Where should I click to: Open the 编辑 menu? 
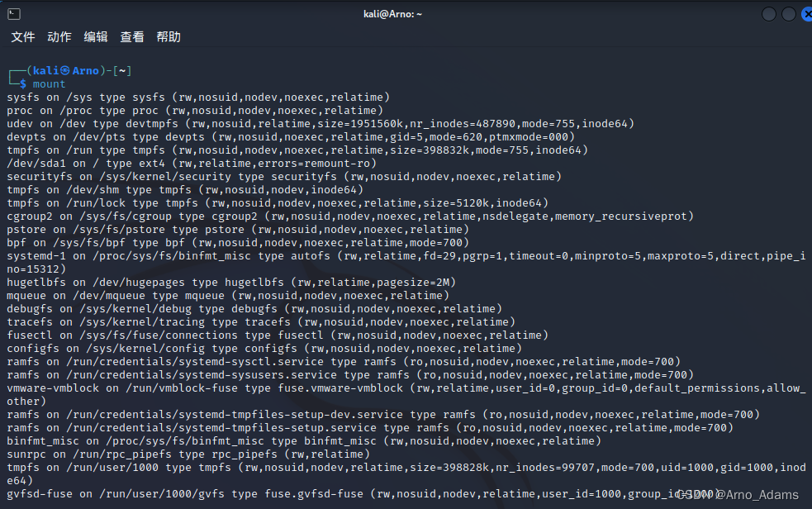tap(95, 36)
